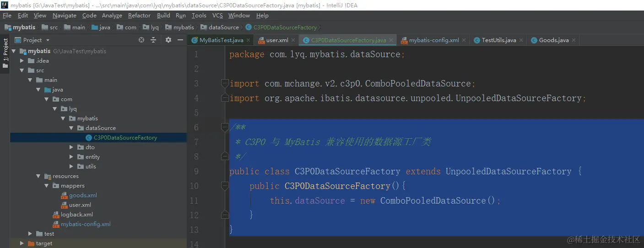Open the Analyze menu

(112, 16)
